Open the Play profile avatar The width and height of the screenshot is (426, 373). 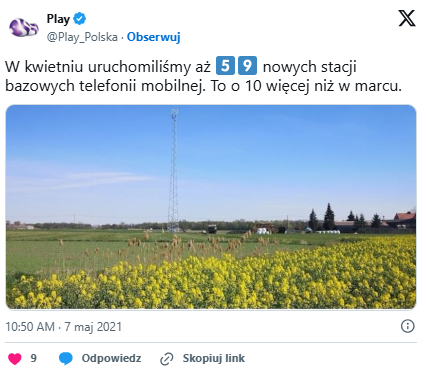pyautogui.click(x=23, y=27)
